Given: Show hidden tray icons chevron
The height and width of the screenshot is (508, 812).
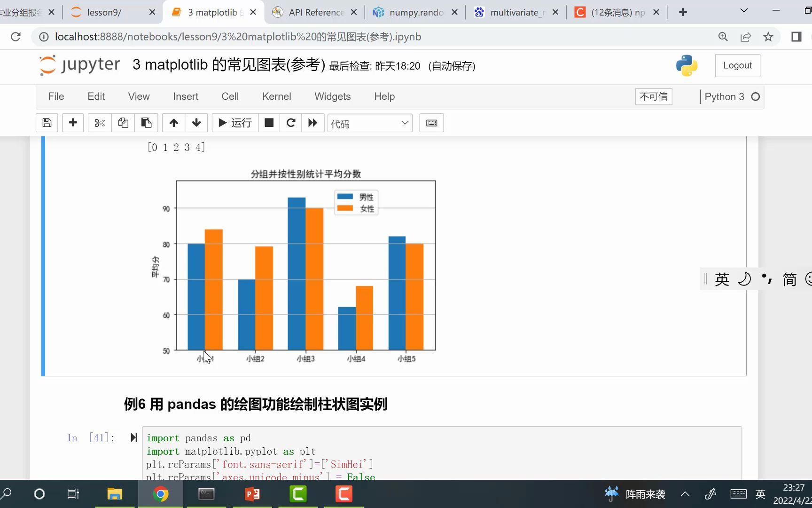Looking at the screenshot, I should pos(685,494).
